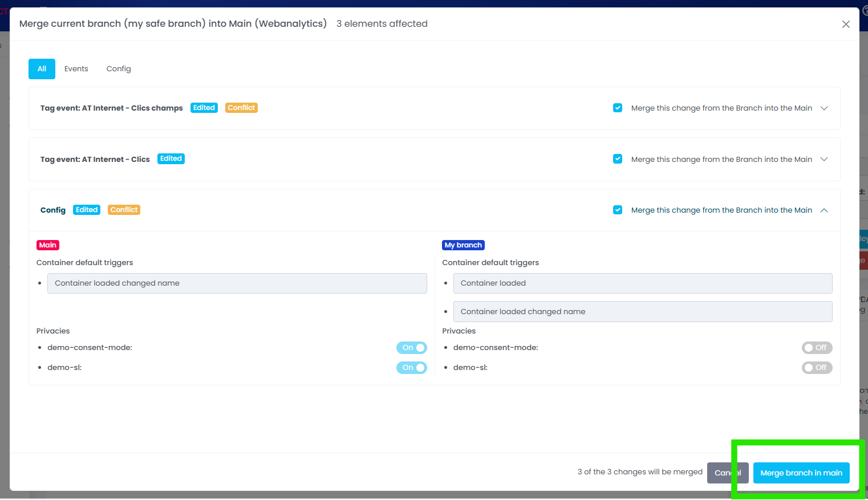Toggle demo-consent-mode switch in My branch column
The image size is (868, 500).
(x=817, y=348)
